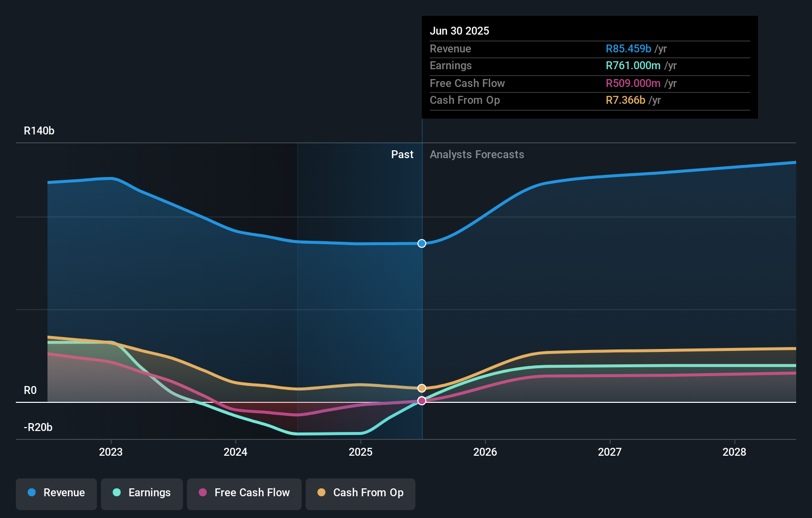The width and height of the screenshot is (812, 518).
Task: Open the Free Cash Flow legend entry
Action: 244,493
